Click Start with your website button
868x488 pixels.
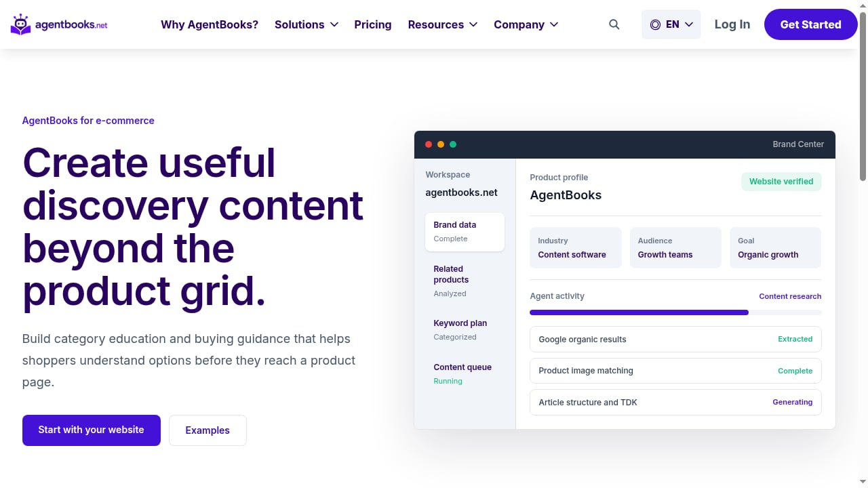(92, 430)
